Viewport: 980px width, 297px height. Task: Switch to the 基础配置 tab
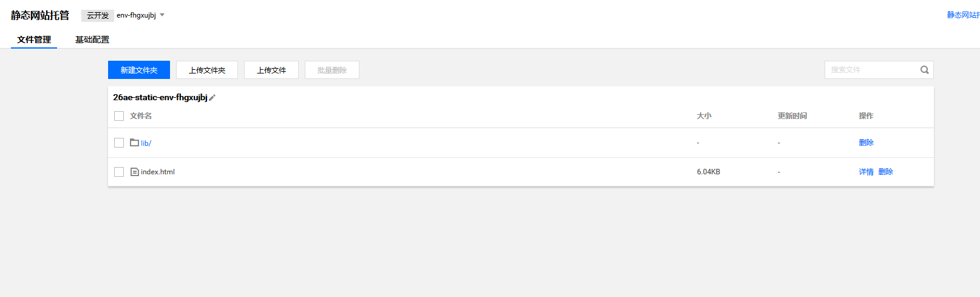92,39
